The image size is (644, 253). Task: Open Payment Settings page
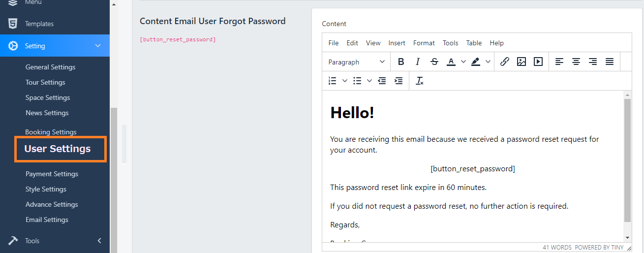point(52,174)
